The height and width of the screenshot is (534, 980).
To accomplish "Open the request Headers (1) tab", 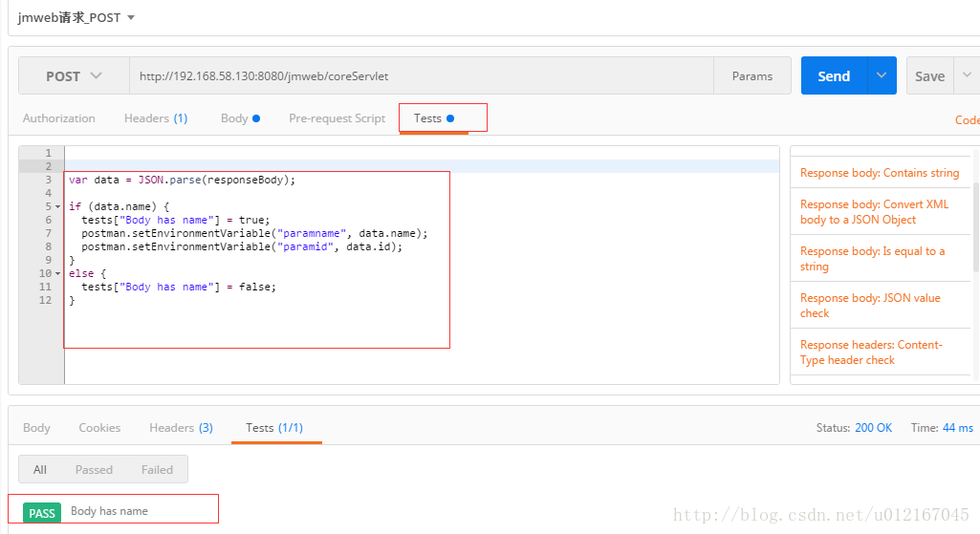I will pos(156,118).
